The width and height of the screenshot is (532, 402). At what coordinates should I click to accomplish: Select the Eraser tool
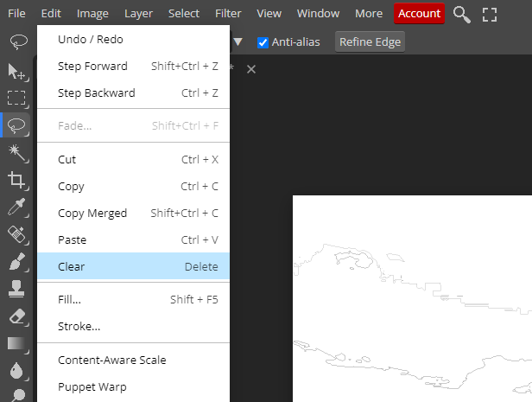[16, 316]
